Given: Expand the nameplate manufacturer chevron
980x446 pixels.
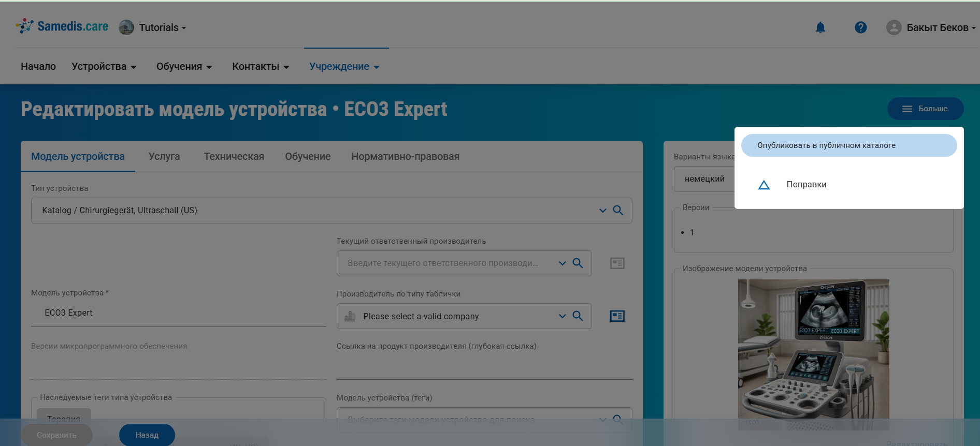Looking at the screenshot, I should tap(562, 316).
